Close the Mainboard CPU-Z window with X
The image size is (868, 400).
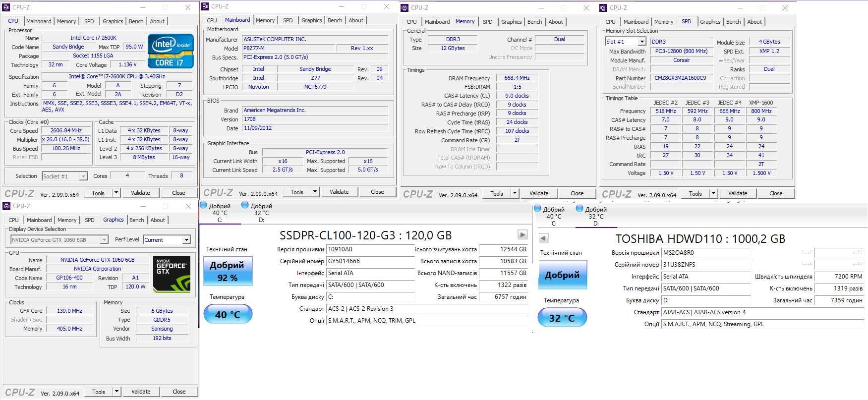387,6
